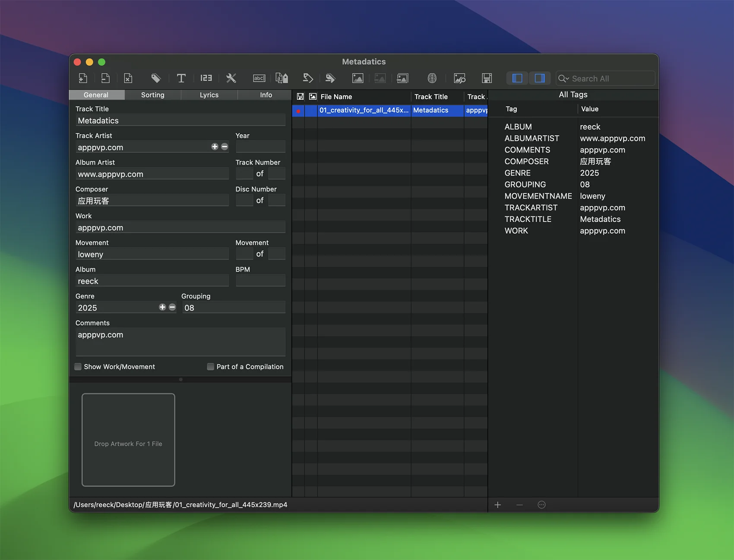Click the Track Title field containing Metadatics

coord(180,121)
